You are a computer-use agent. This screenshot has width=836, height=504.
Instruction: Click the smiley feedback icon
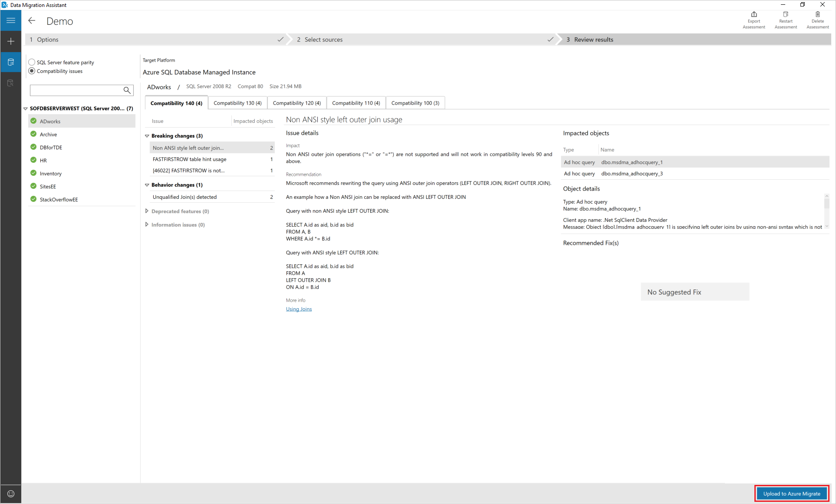(x=11, y=494)
